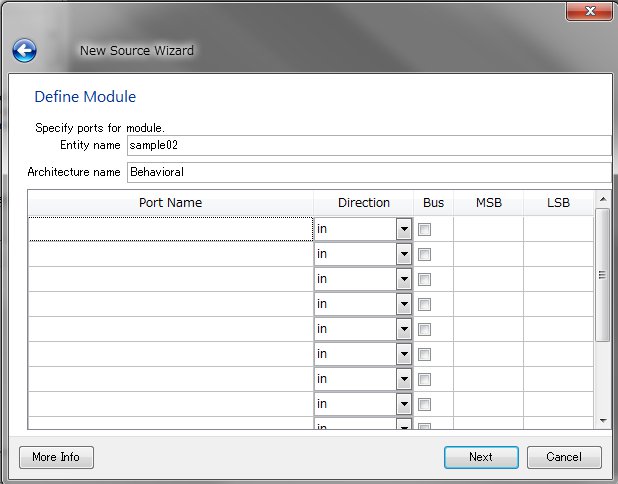
Task: Click the MSB cell in first row
Action: (488, 229)
